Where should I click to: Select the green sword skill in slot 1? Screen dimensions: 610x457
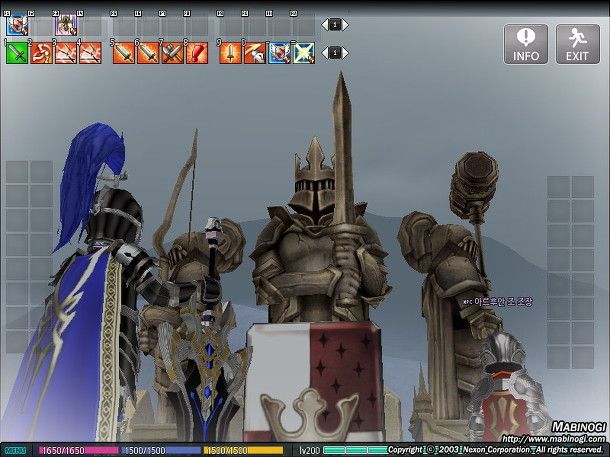click(x=17, y=53)
